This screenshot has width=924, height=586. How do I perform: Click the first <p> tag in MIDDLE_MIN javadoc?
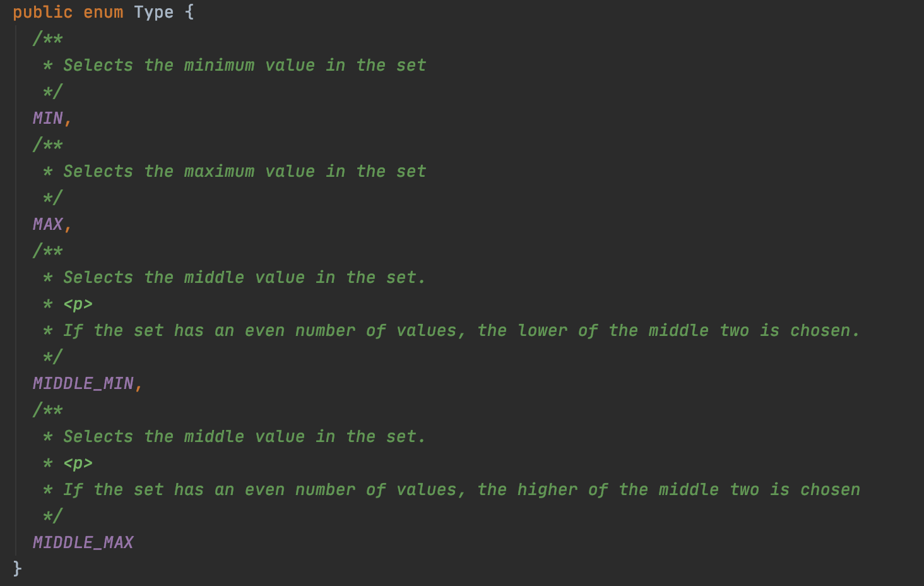(x=78, y=304)
